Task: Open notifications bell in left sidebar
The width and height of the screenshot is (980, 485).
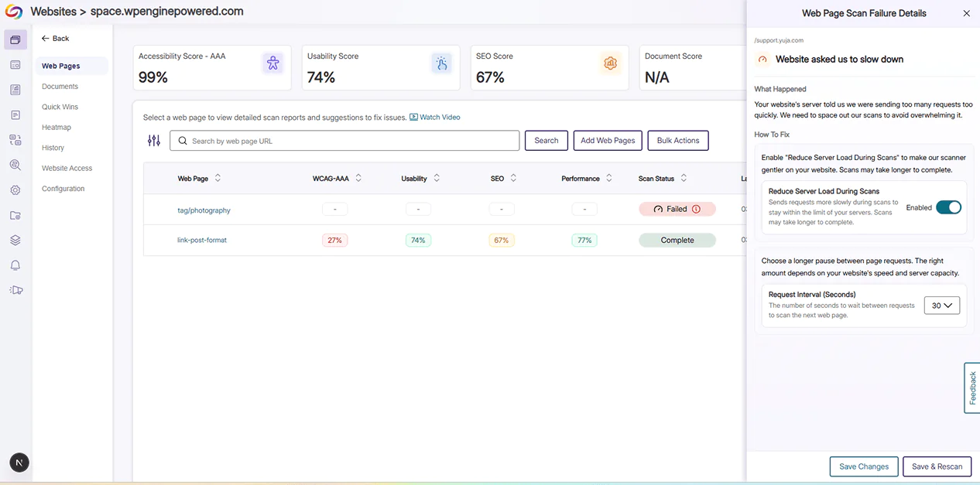Action: [x=15, y=265]
